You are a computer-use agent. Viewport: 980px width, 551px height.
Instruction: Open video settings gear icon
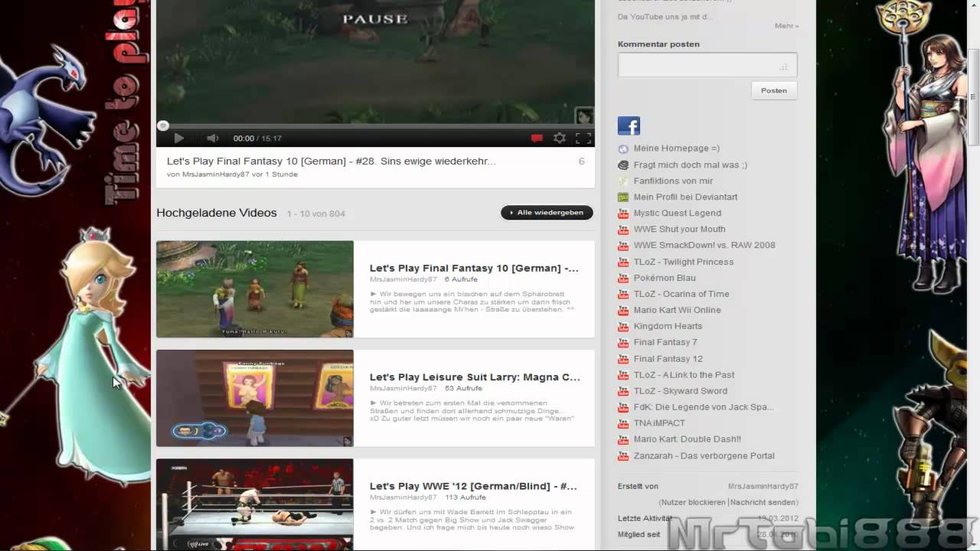[x=560, y=139]
